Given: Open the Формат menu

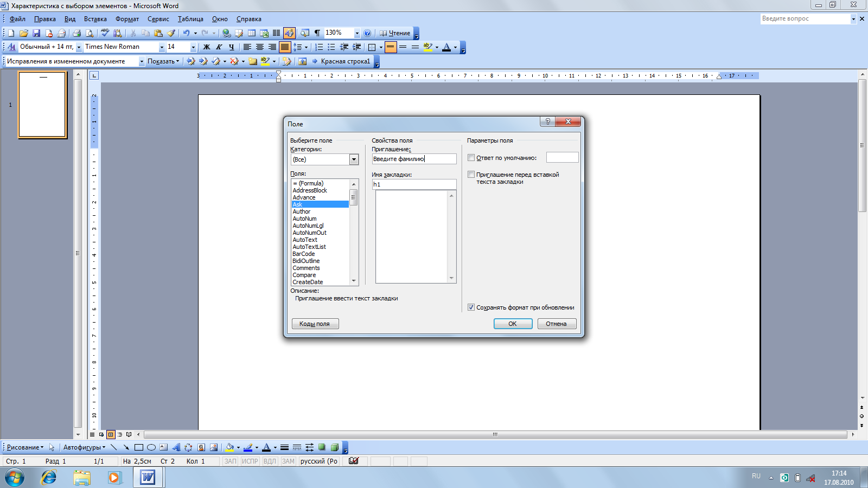Looking at the screenshot, I should 127,19.
